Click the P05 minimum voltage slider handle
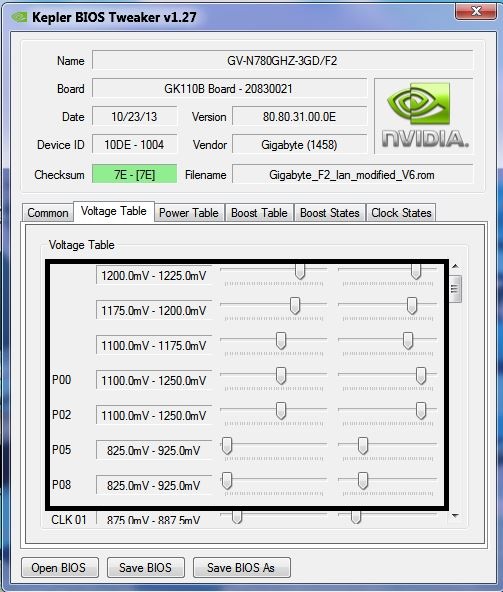503x592 pixels. (x=227, y=446)
